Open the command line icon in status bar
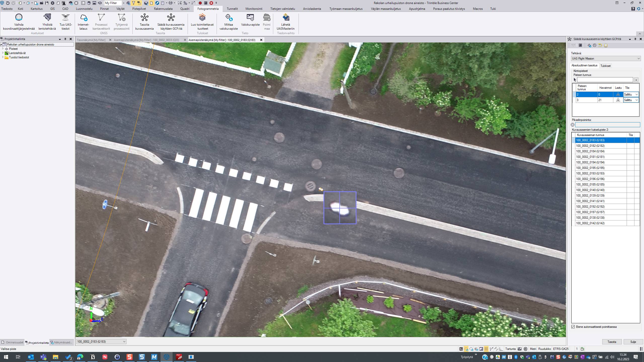Screen dimensions: 644x362 [461, 349]
